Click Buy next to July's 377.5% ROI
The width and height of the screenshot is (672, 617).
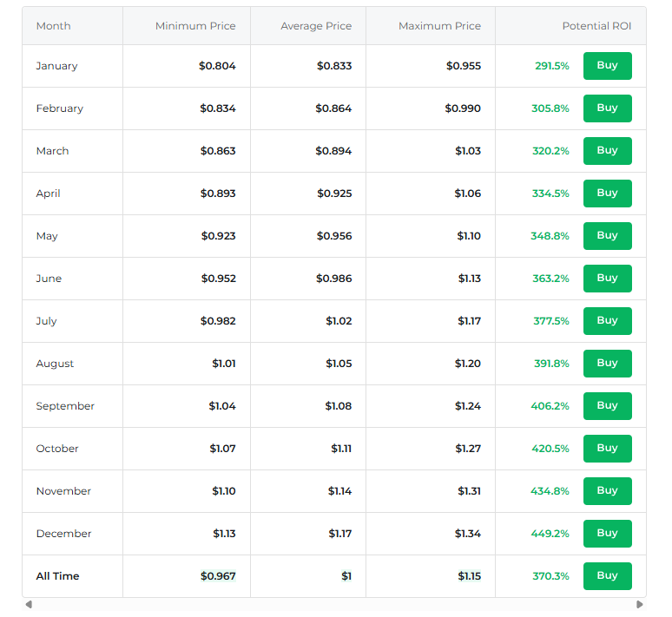607,321
